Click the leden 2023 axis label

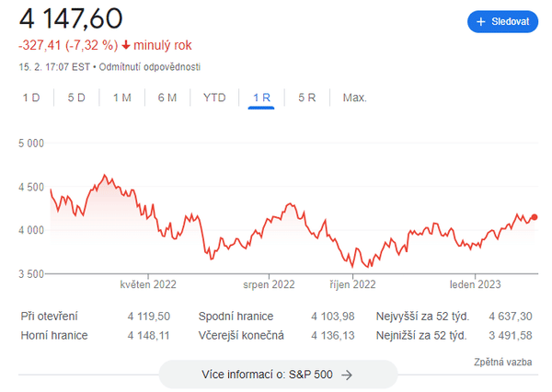pyautogui.click(x=475, y=285)
